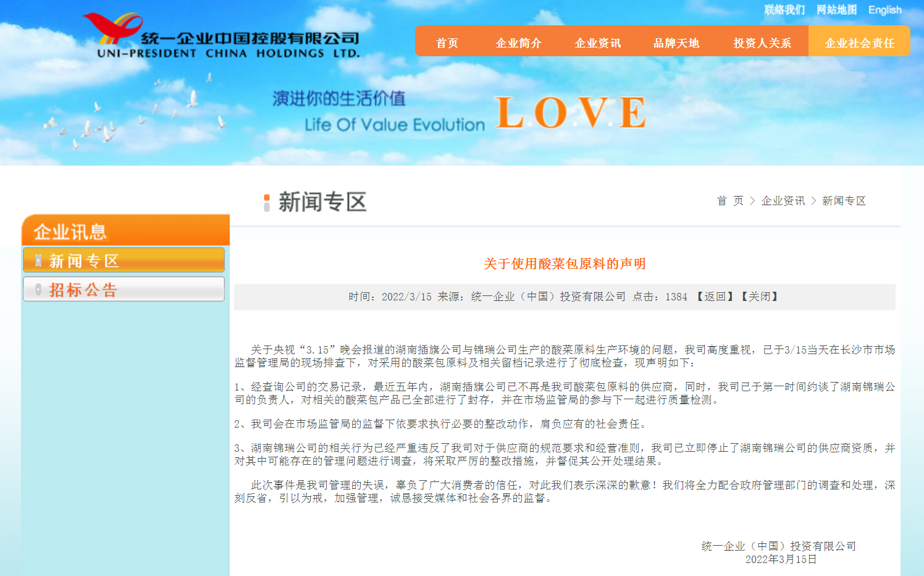Screen dimensions: 924x576
Task: Open the 首页 navigation menu item
Action: 447,43
